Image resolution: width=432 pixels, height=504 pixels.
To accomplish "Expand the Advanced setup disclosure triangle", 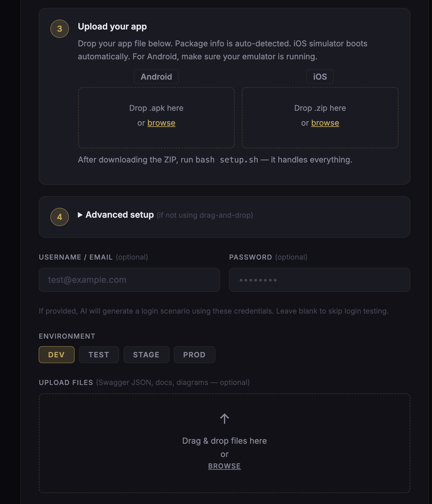I will (80, 215).
